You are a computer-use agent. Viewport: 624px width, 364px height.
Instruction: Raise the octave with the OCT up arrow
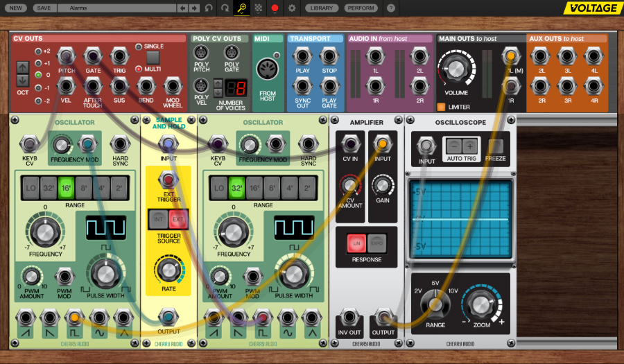(x=22, y=67)
